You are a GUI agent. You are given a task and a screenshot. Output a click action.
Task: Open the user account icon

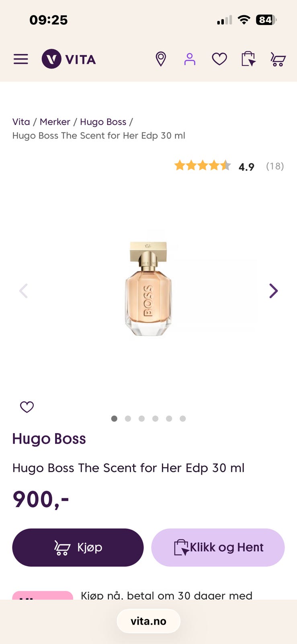click(190, 59)
